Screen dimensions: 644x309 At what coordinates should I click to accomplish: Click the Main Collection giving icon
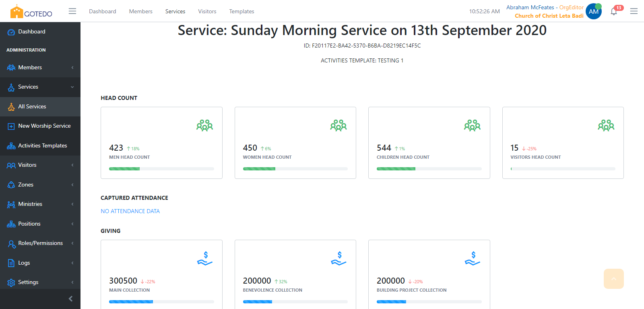[x=204, y=259]
